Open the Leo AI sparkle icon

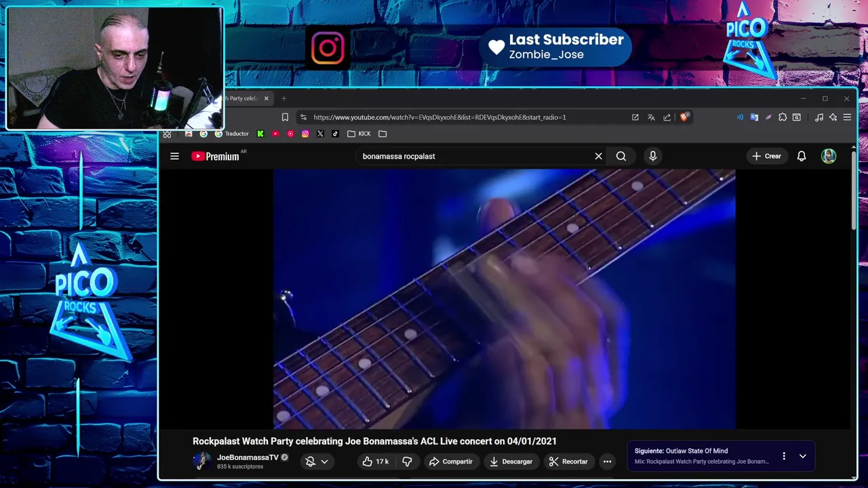coord(833,117)
